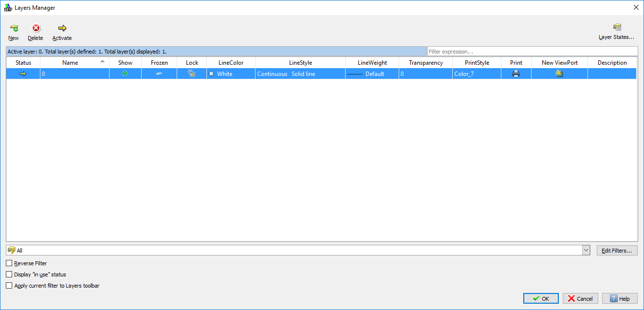This screenshot has height=310, width=644.
Task: Toggle New ViewPort icon for layer 0
Action: (559, 73)
